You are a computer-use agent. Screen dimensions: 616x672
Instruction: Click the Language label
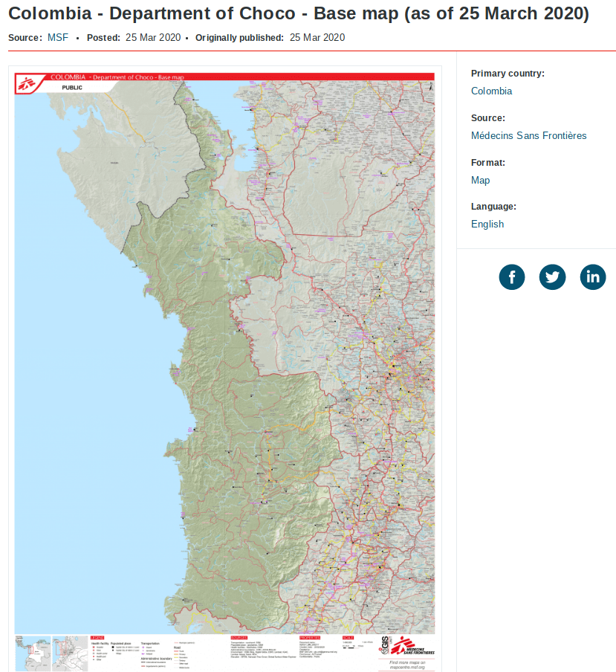[x=493, y=207]
